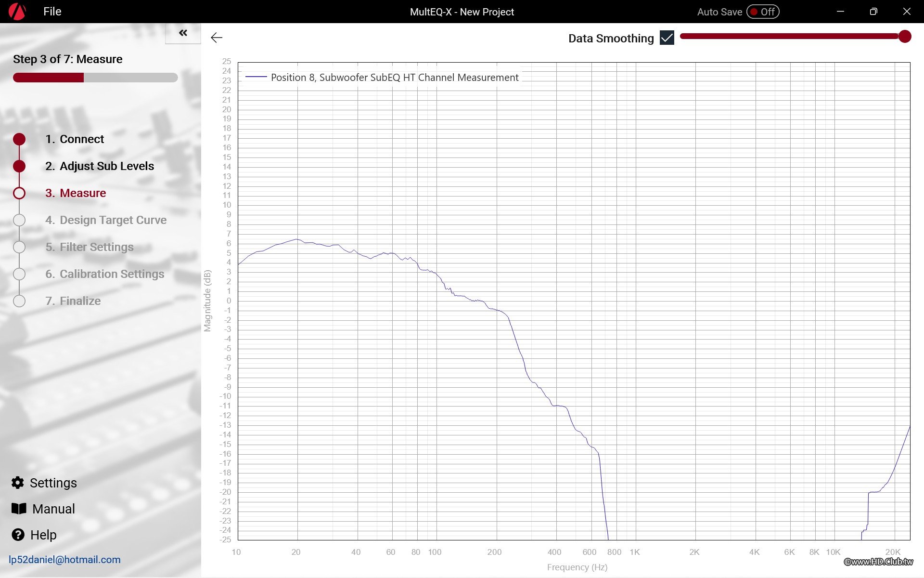
Task: Click the 'Data Smoothing' label
Action: point(611,38)
